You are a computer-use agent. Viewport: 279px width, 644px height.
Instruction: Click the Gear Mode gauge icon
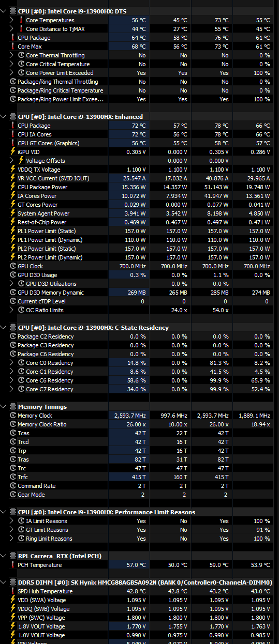pos(13,495)
